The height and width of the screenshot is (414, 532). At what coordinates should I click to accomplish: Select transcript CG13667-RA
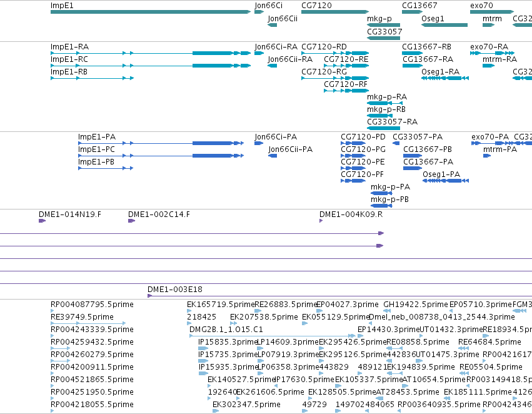pos(412,66)
